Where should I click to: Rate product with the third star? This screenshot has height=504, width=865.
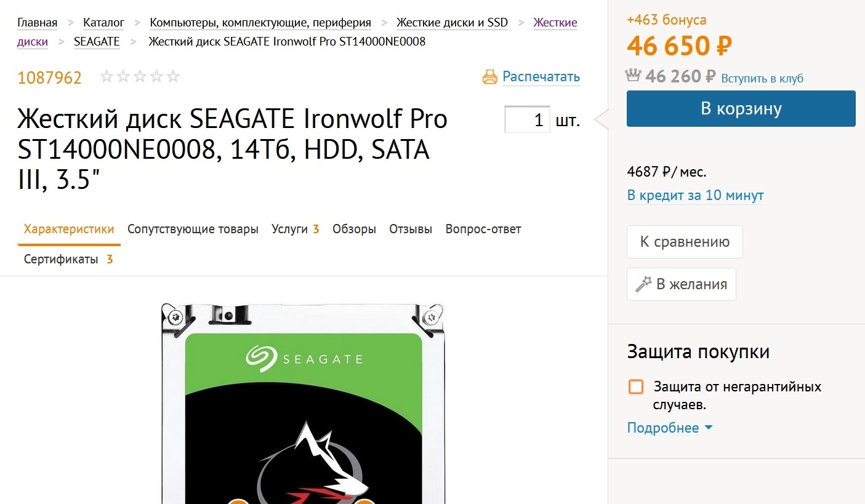[140, 77]
